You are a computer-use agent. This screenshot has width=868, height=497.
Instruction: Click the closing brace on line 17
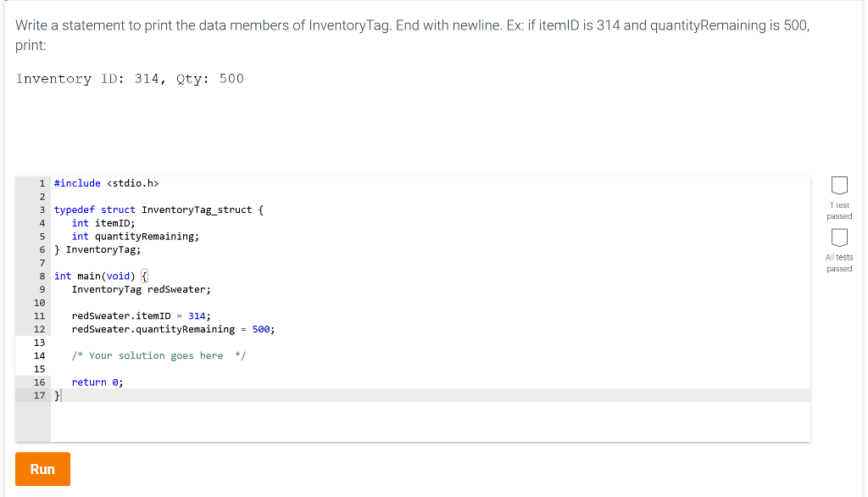click(54, 395)
